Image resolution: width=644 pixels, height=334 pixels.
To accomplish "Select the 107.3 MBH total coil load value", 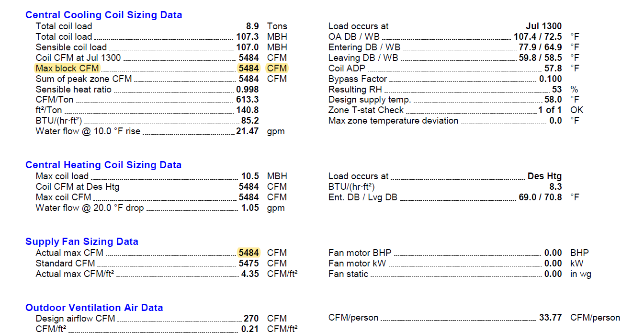I will pos(248,37).
